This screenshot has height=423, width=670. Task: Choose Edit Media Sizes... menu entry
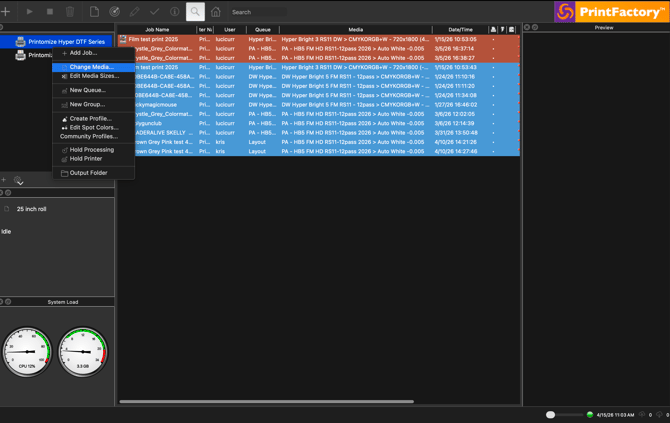click(94, 76)
